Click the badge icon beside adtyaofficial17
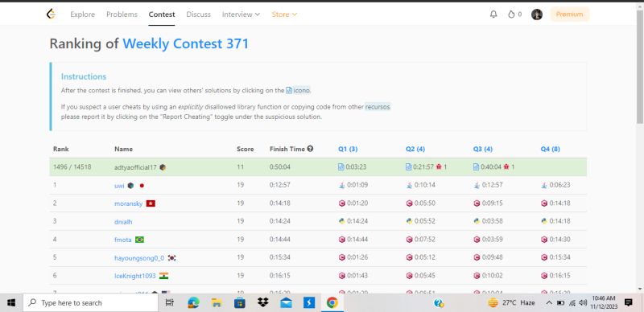 [163, 167]
